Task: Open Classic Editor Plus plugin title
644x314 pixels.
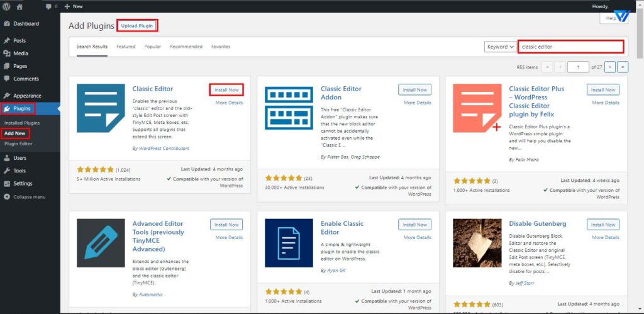Action: click(x=536, y=101)
